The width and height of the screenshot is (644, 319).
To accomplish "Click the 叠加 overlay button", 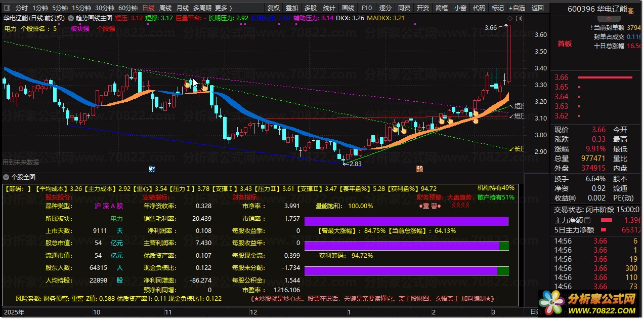I will click(292, 8).
